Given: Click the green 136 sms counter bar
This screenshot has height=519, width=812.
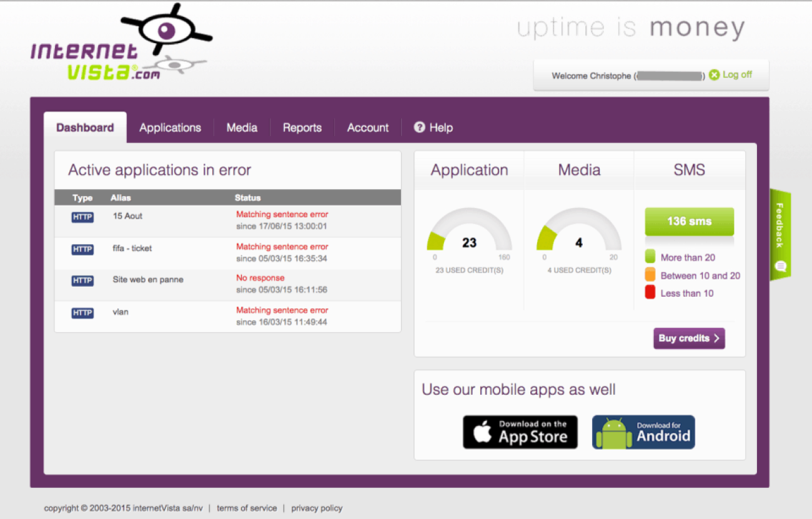Looking at the screenshot, I should pos(689,221).
